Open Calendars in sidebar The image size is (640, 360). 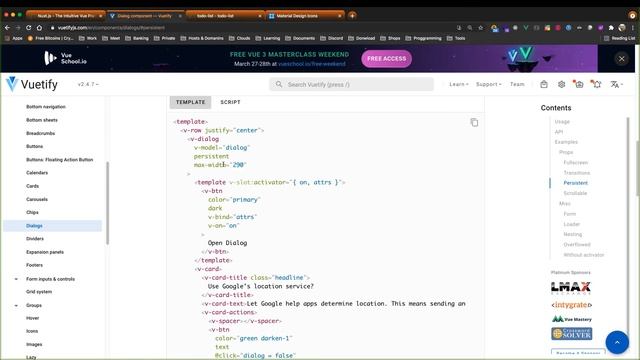click(37, 173)
